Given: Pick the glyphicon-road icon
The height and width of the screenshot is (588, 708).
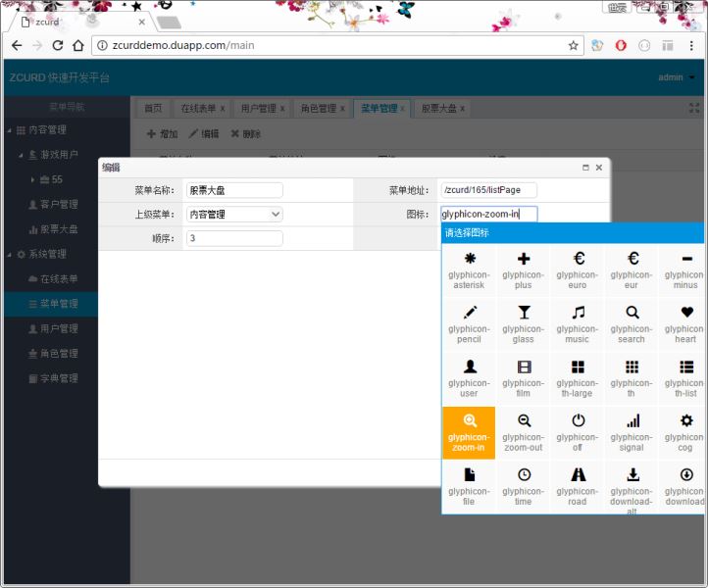Looking at the screenshot, I should [x=578, y=487].
